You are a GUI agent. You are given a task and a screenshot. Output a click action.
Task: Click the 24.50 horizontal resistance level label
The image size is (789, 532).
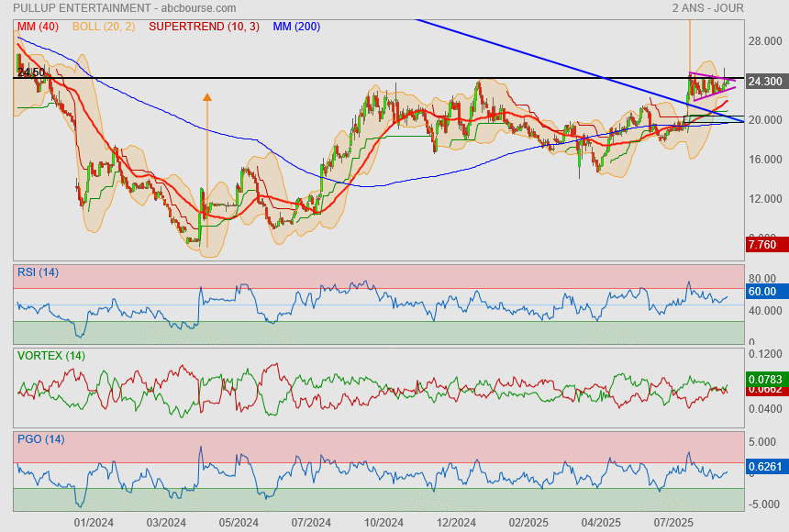coord(31,72)
